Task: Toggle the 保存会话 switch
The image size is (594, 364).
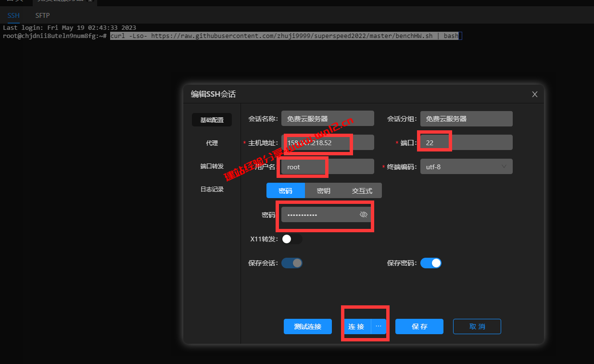Action: pos(292,263)
